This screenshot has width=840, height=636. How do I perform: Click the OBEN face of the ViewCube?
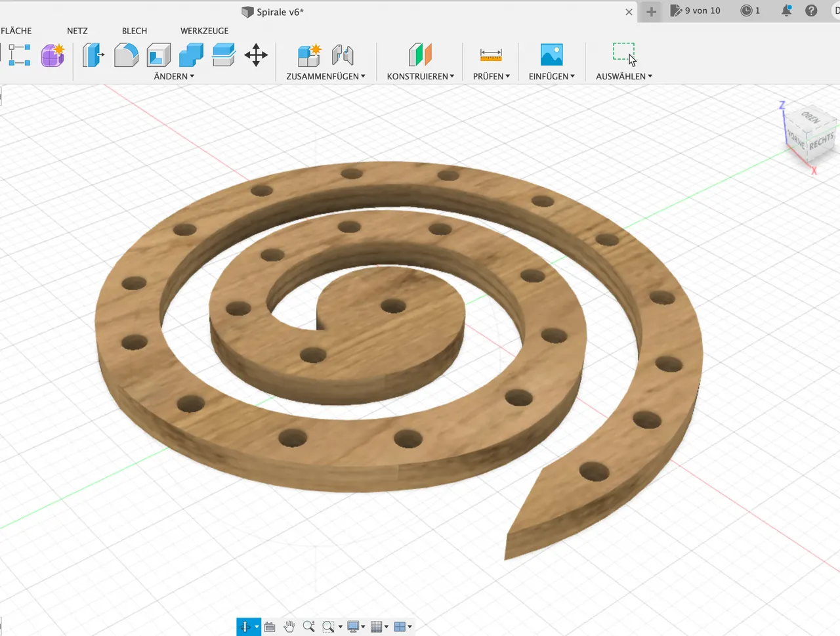tap(811, 119)
